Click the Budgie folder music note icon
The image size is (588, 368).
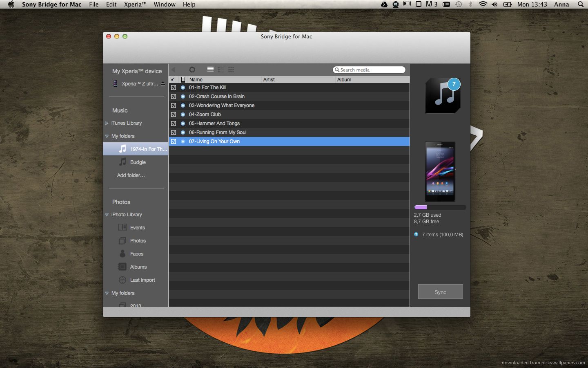122,162
